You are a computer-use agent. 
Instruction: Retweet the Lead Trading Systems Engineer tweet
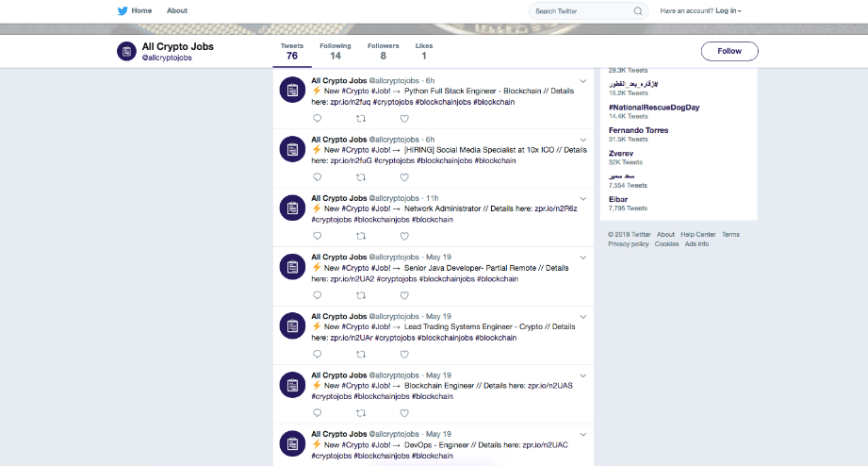361,354
